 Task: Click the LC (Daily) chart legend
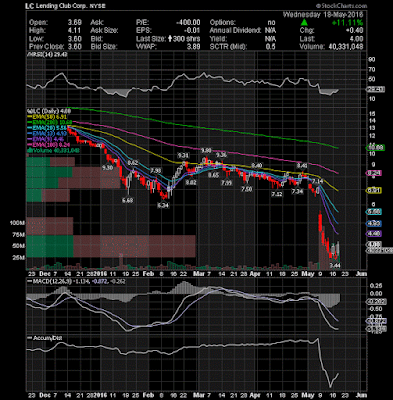(x=49, y=111)
